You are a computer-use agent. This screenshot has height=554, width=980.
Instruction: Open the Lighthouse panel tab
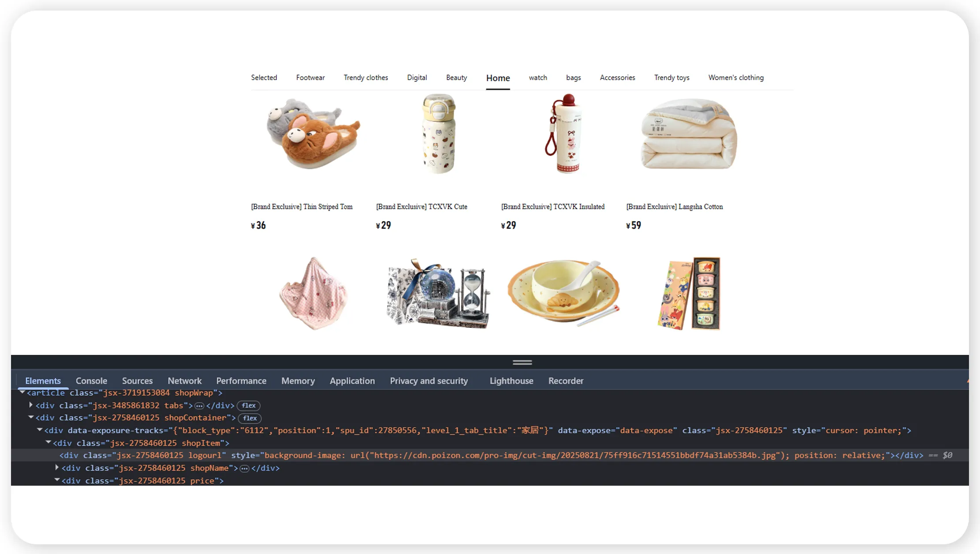pyautogui.click(x=511, y=381)
